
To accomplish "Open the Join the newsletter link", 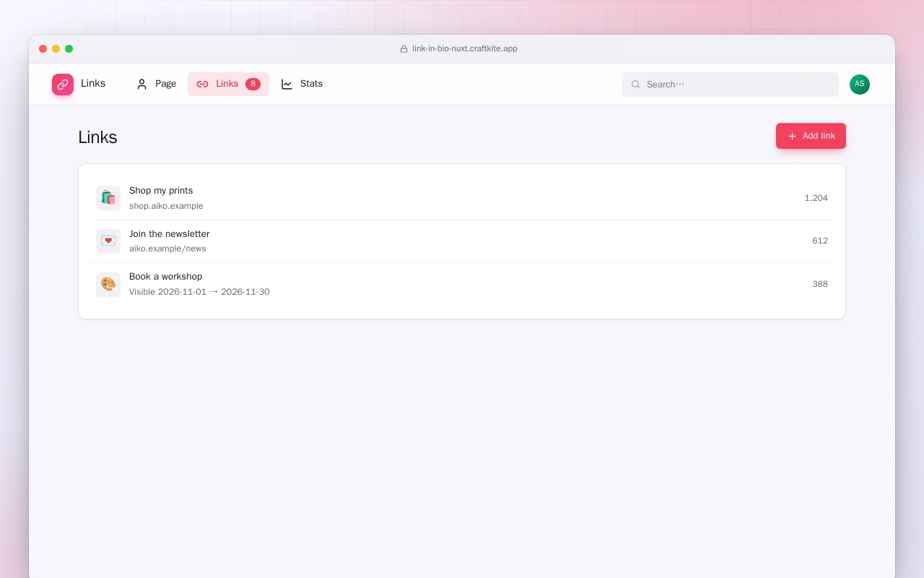I will (x=462, y=241).
